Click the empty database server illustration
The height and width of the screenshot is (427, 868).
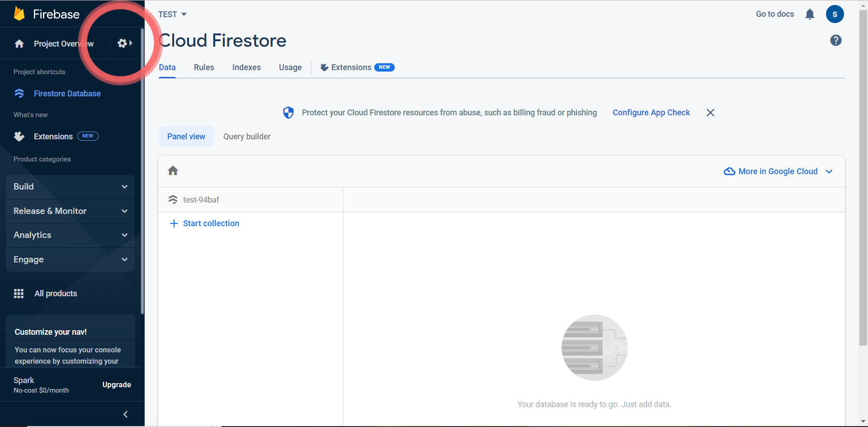coord(594,347)
